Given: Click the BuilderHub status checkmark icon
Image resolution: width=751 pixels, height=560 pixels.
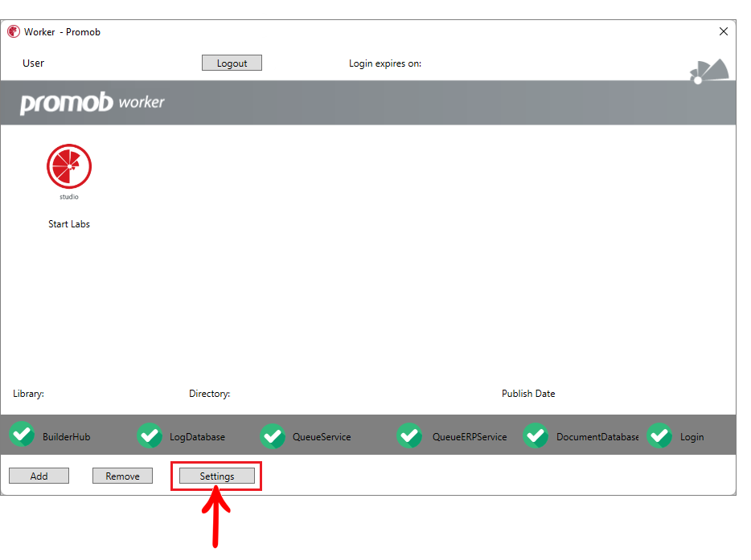Looking at the screenshot, I should click(22, 435).
